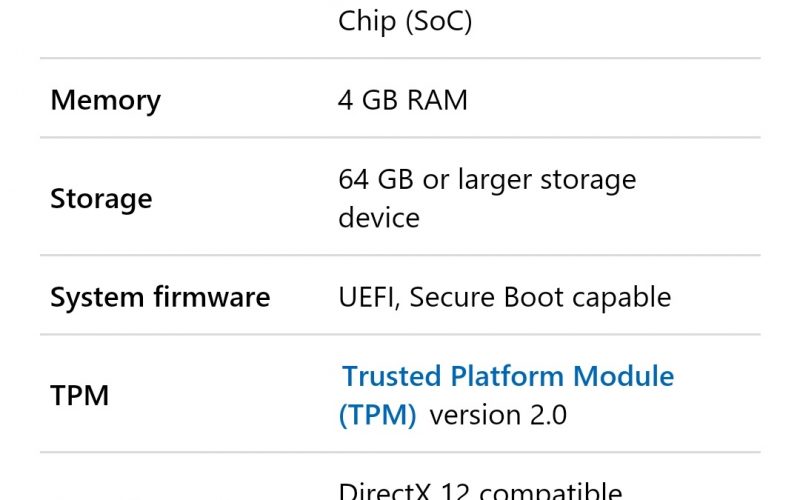Open the Trusted Platform Module link
Screen dimensions: 800x500
coord(508,377)
